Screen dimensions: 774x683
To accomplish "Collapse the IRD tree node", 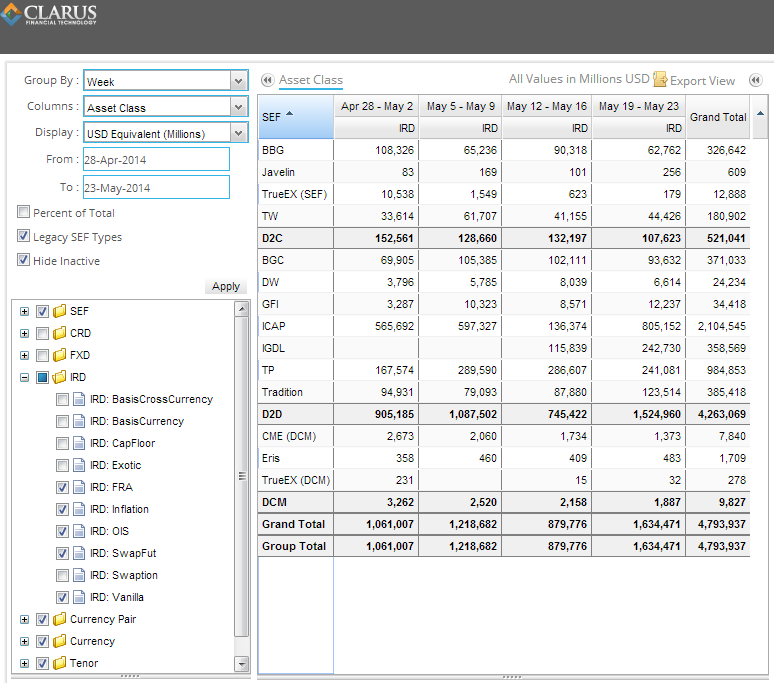I will pos(24,378).
